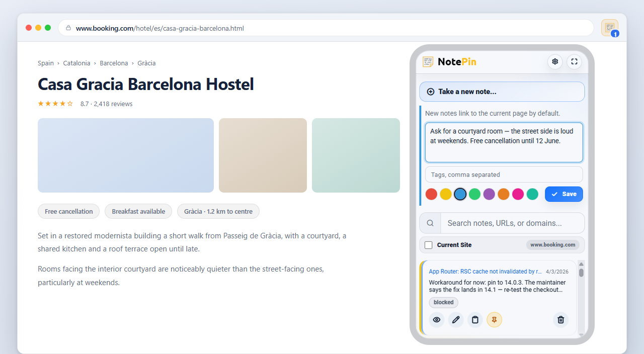This screenshot has height=354, width=644.
Task: Open the large blue hostel photo
Action: (126, 155)
